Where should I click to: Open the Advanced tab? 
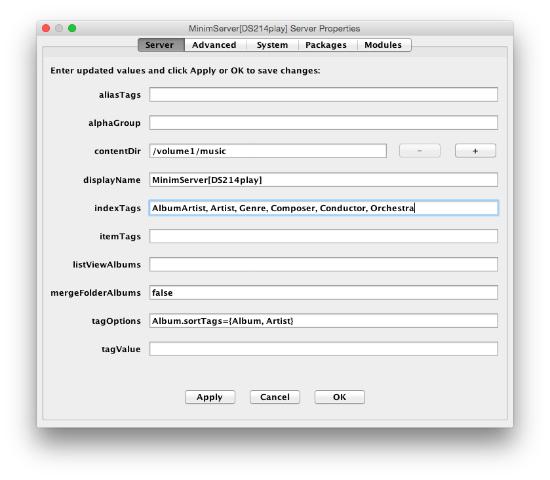tap(214, 45)
